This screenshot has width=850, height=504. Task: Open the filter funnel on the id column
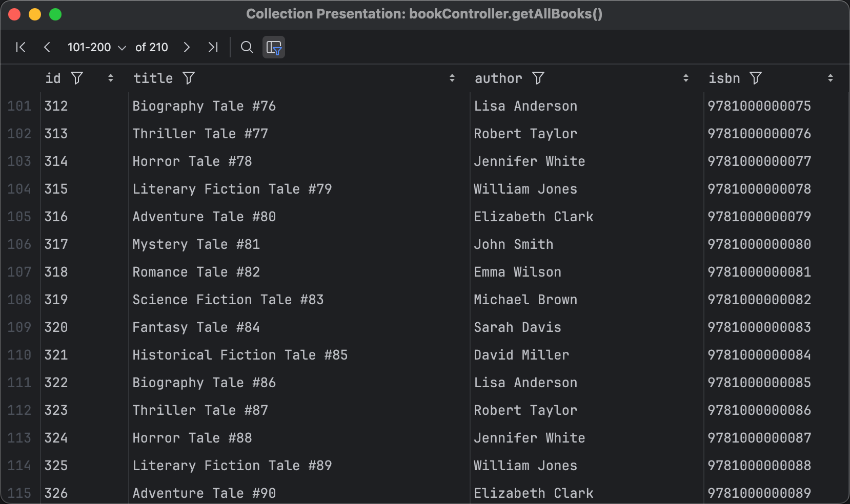click(77, 78)
